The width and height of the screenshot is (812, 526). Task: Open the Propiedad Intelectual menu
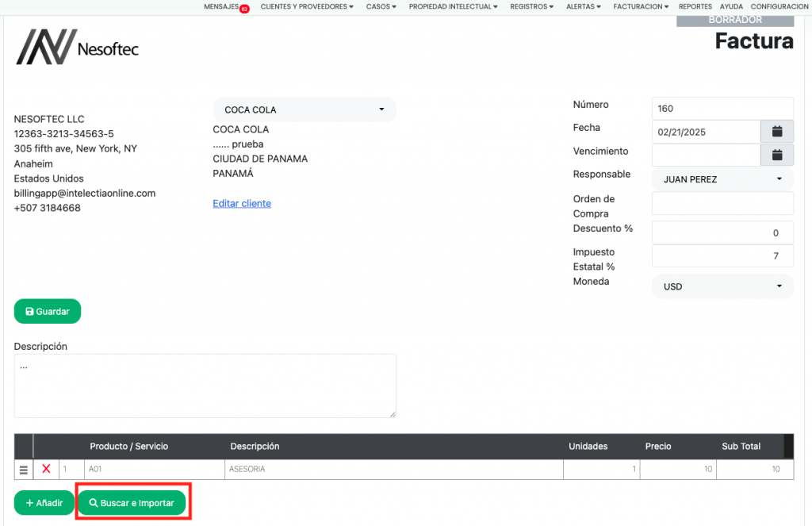pos(453,6)
